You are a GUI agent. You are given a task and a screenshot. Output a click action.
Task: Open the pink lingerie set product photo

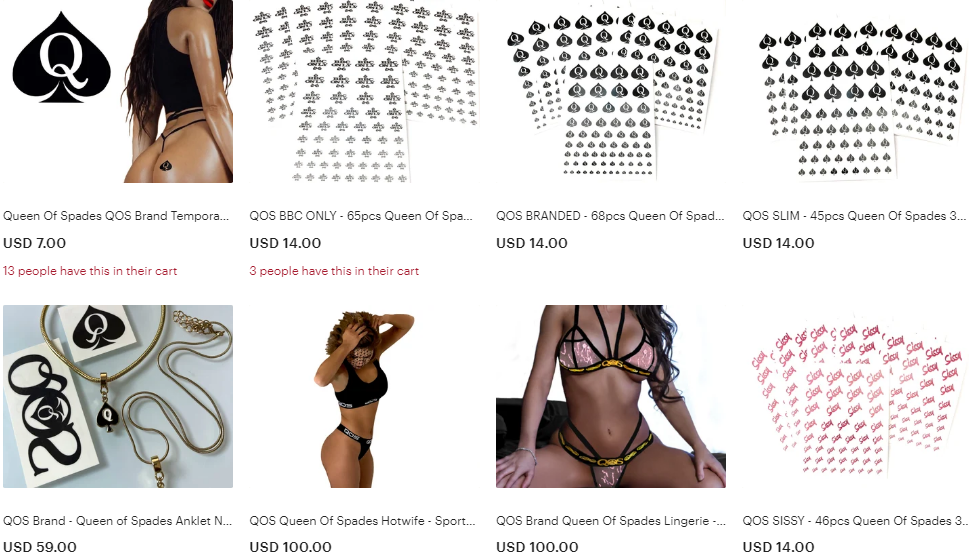[611, 396]
